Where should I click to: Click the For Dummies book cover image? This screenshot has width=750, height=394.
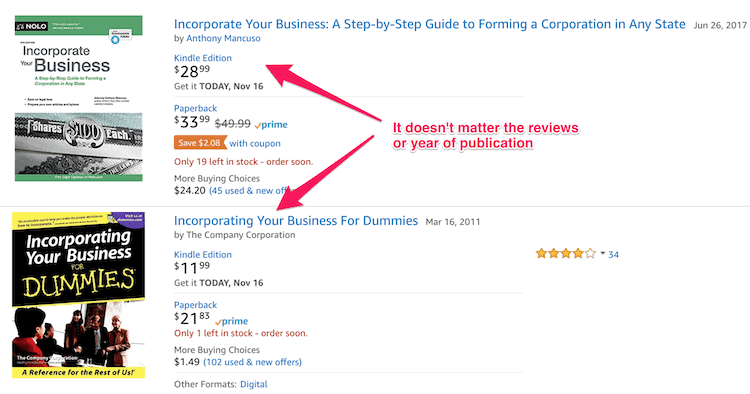click(78, 295)
